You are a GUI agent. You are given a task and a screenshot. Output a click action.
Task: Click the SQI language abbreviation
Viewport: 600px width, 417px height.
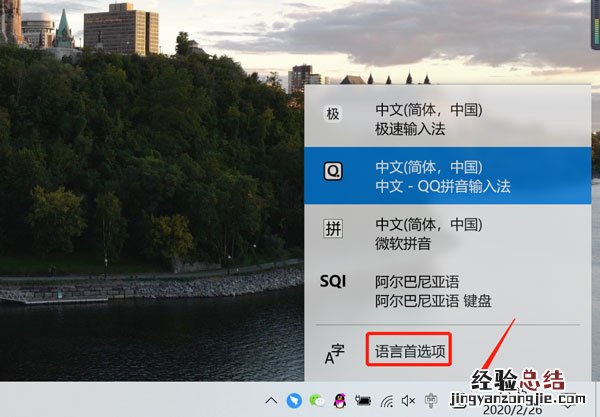tap(333, 282)
